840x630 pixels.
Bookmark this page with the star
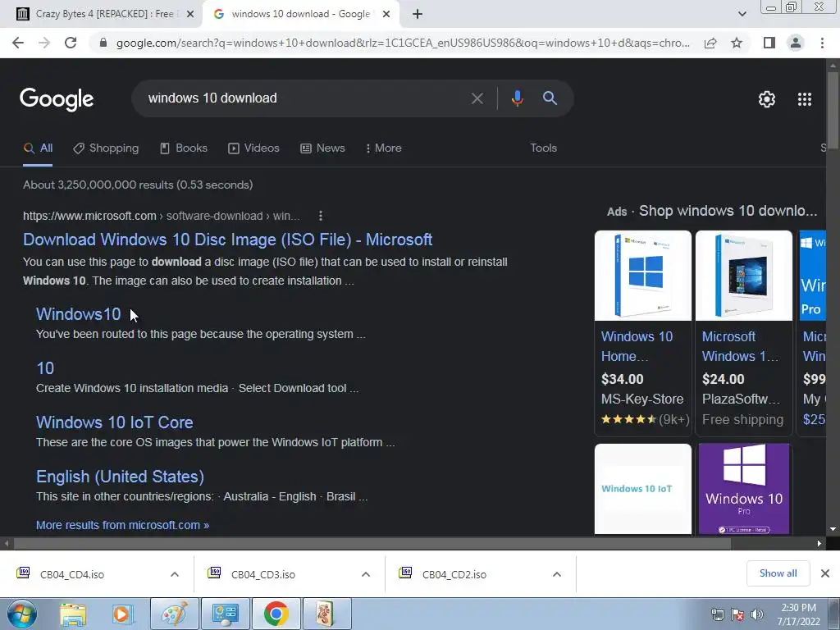[737, 43]
